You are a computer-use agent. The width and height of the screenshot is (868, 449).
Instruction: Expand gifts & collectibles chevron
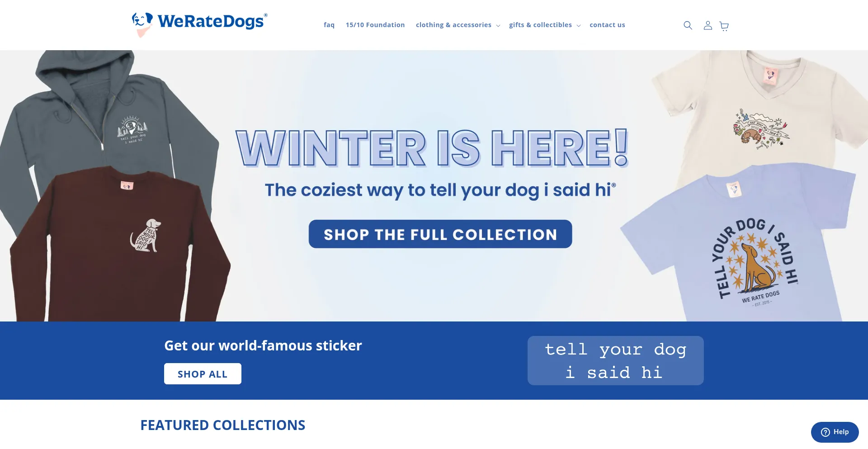578,26
